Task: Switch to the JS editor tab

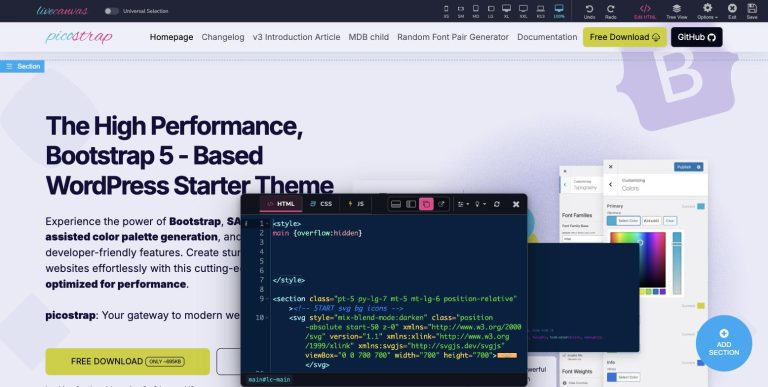Action: pyautogui.click(x=356, y=204)
